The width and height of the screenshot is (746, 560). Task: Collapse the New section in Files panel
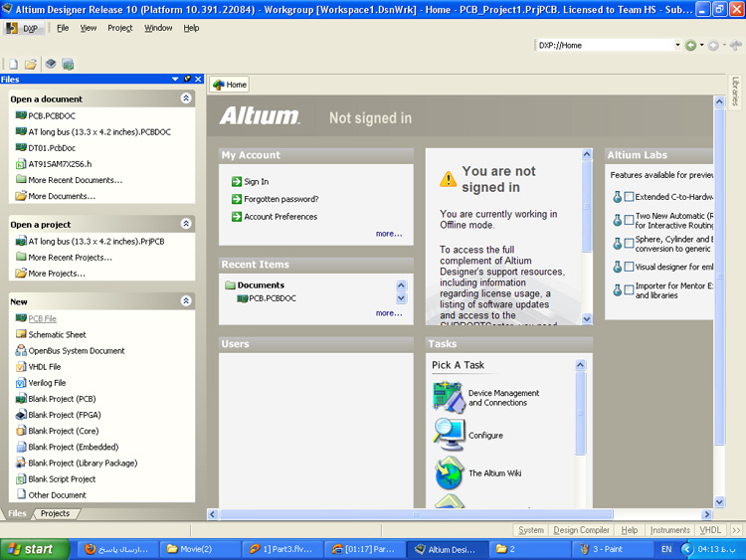tap(186, 301)
